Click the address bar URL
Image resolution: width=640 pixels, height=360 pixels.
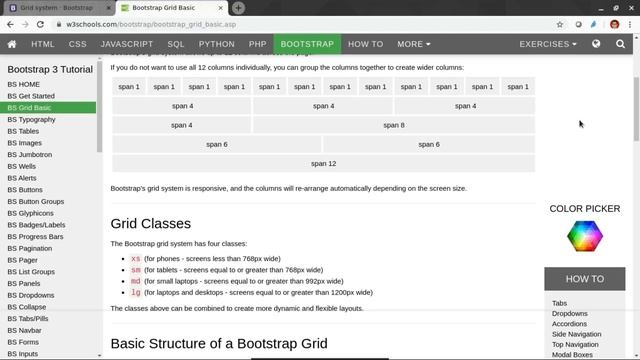click(151, 24)
